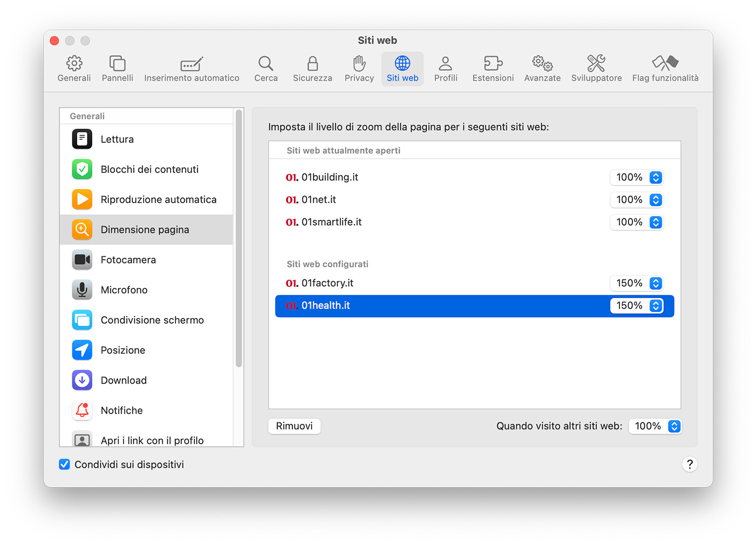Open zoom dropdown for 01building.it
This screenshot has height=544, width=756.
637,177
